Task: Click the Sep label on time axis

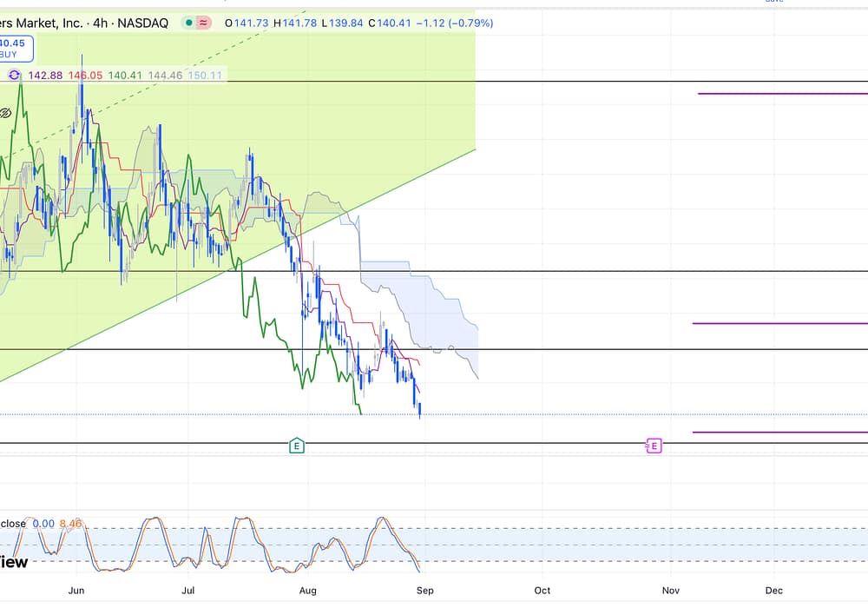Action: [x=424, y=591]
